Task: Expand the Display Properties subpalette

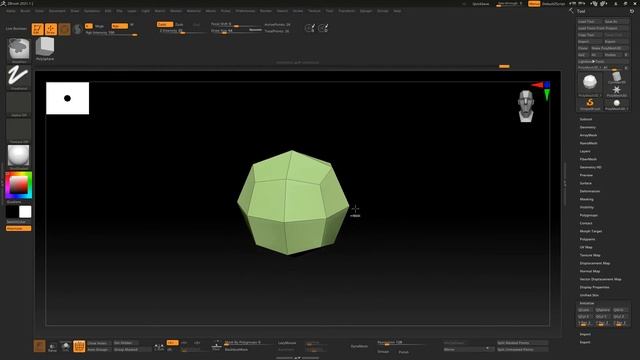Action: 594,287
